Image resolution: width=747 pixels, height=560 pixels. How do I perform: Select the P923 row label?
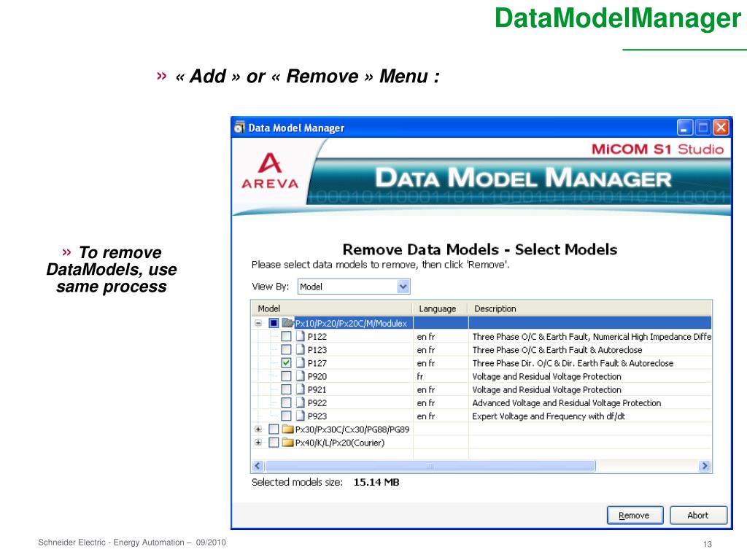[317, 416]
